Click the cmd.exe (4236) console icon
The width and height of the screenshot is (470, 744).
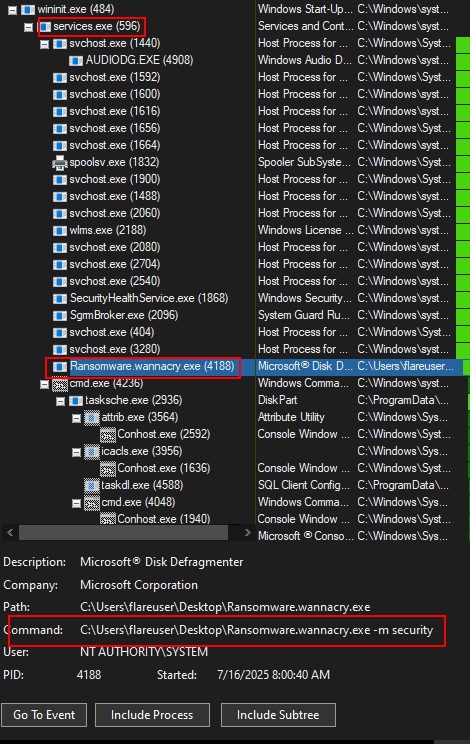pyautogui.click(x=60, y=384)
